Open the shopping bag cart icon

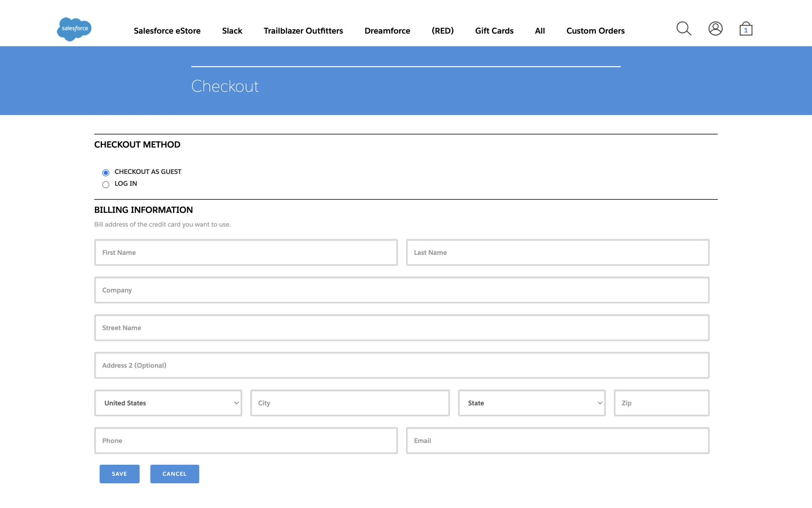pyautogui.click(x=746, y=29)
